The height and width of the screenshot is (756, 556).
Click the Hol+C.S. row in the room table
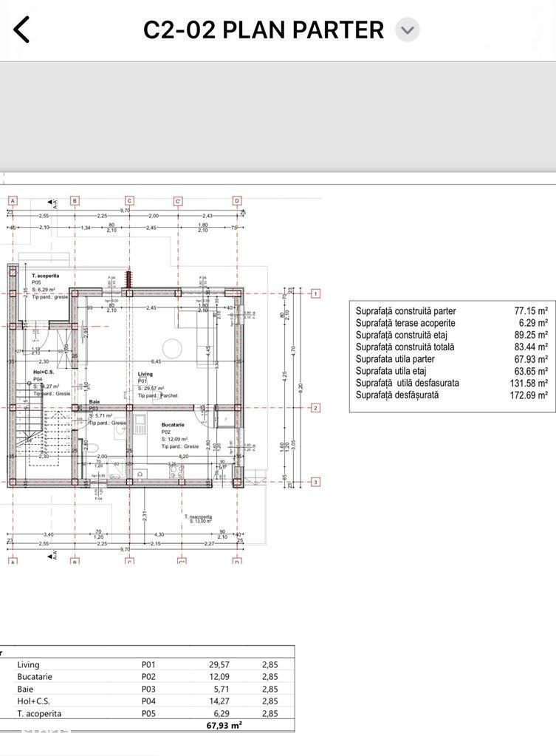[148, 701]
